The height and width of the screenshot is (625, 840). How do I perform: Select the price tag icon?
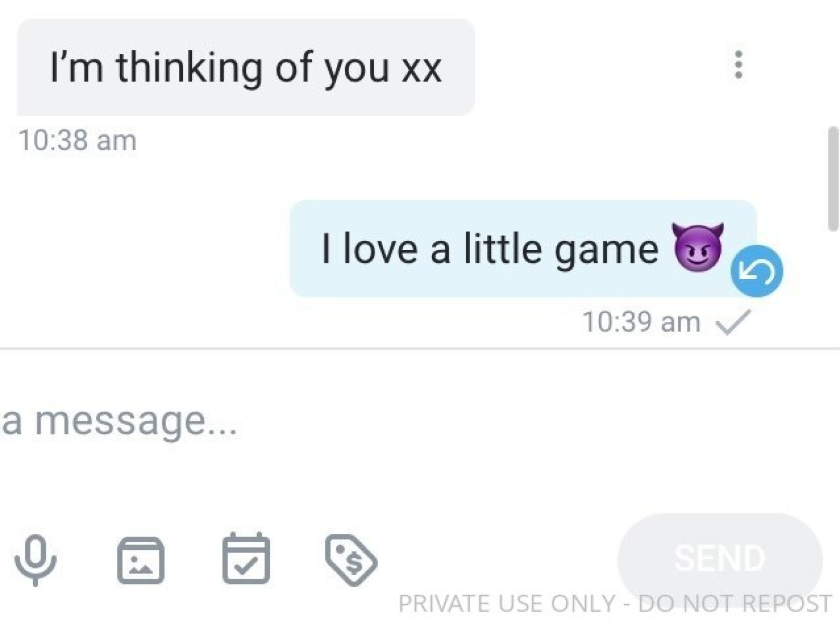coord(351,560)
